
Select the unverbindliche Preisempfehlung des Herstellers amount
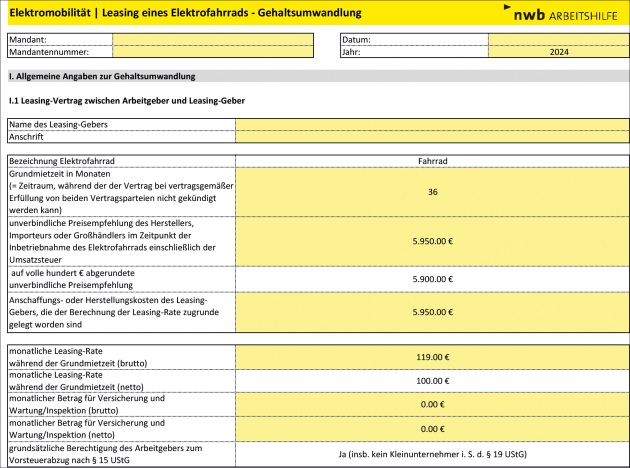(432, 241)
